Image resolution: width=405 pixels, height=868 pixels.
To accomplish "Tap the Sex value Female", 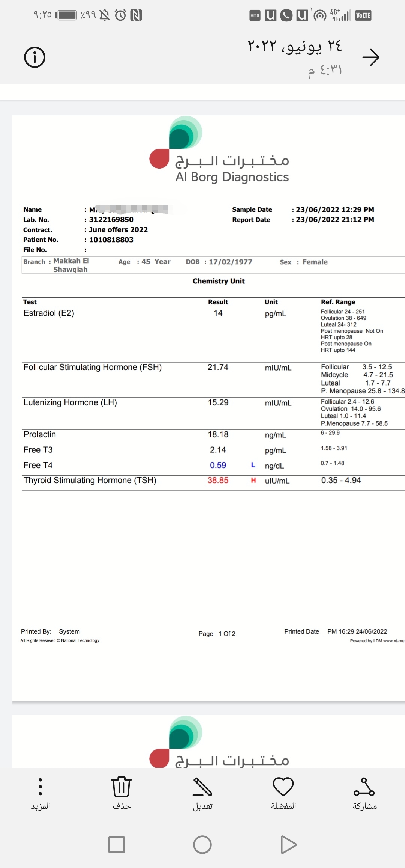I will coord(315,262).
